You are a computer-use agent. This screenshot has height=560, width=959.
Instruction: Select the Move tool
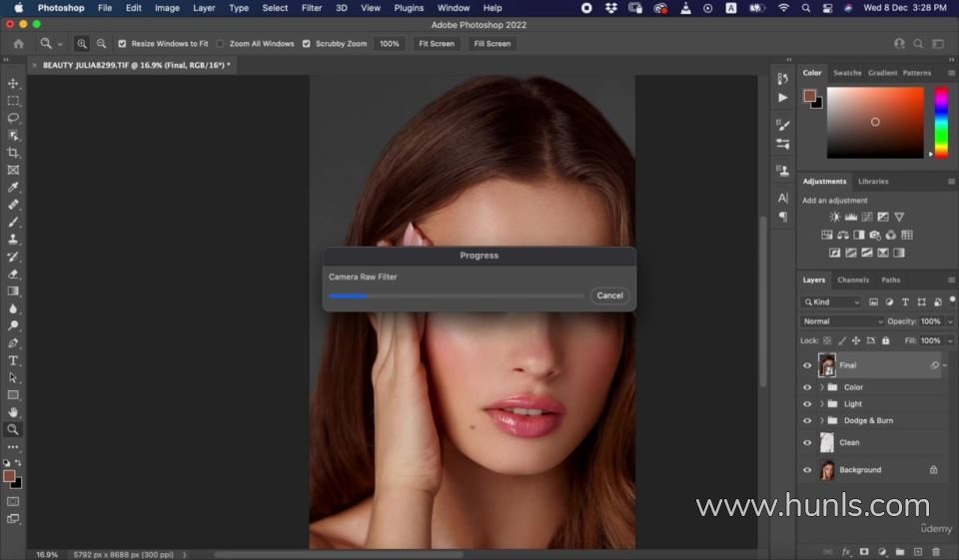pos(13,83)
